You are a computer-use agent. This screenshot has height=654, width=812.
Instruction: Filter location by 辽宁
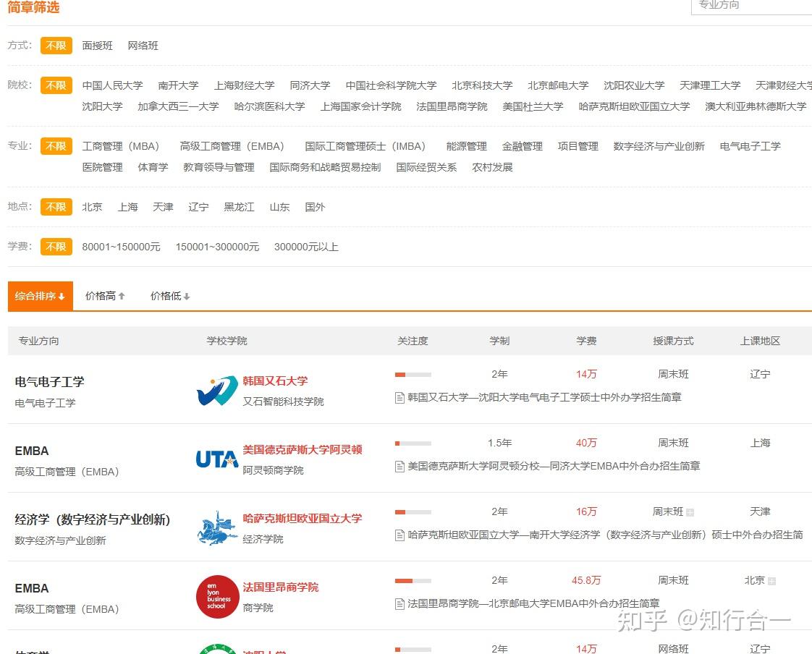[198, 207]
